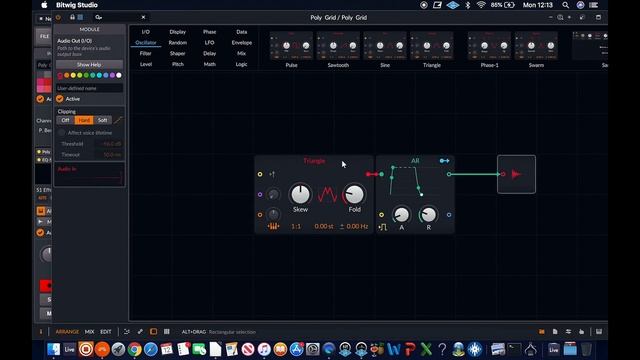The width and height of the screenshot is (640, 360).
Task: Switch to MIX view
Action: [x=89, y=332]
